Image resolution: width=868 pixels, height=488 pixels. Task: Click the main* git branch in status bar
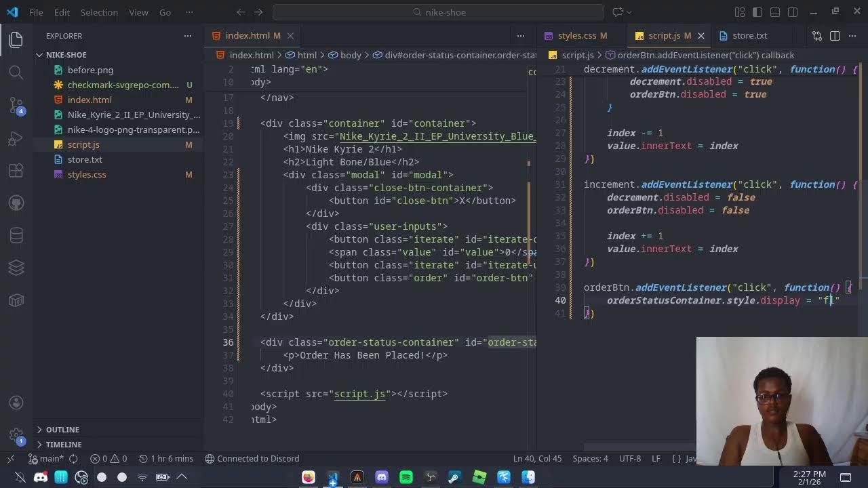tap(45, 458)
